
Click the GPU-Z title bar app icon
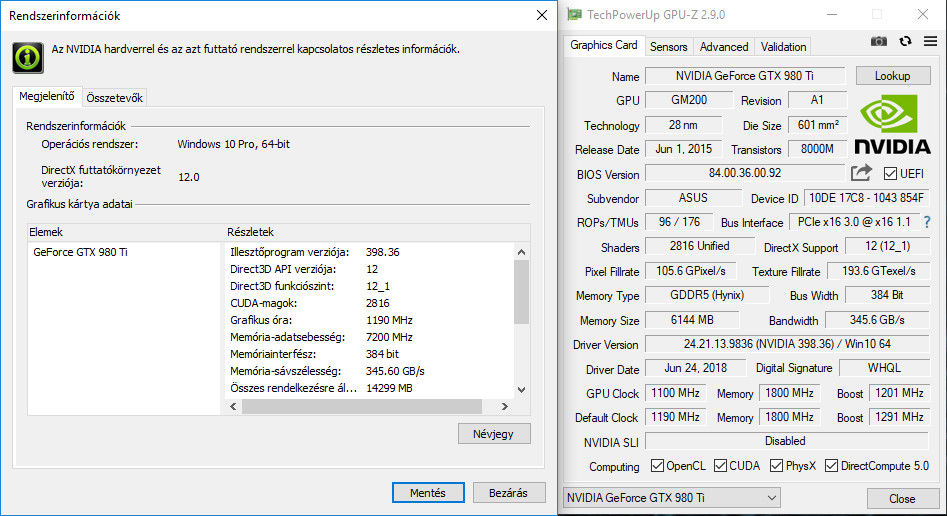pyautogui.click(x=574, y=15)
